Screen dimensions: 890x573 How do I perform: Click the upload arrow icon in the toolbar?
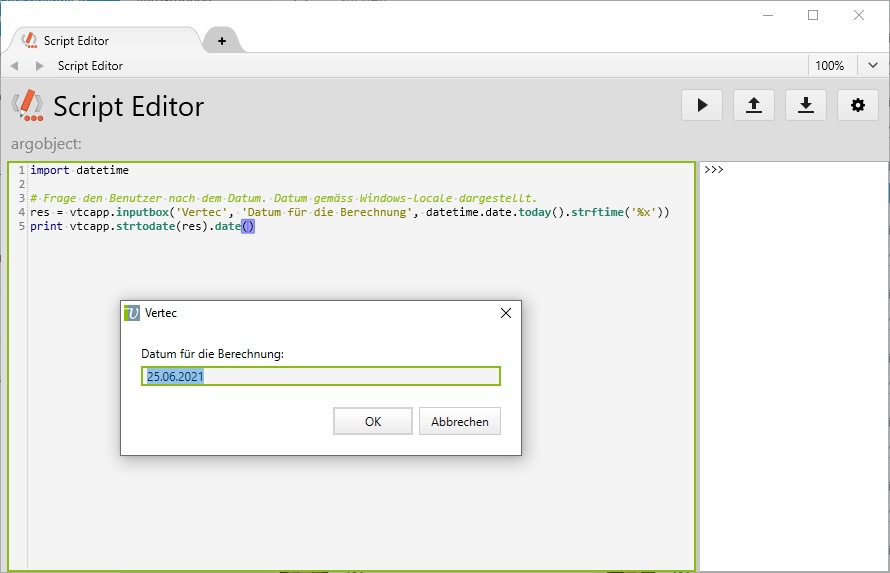[754, 105]
